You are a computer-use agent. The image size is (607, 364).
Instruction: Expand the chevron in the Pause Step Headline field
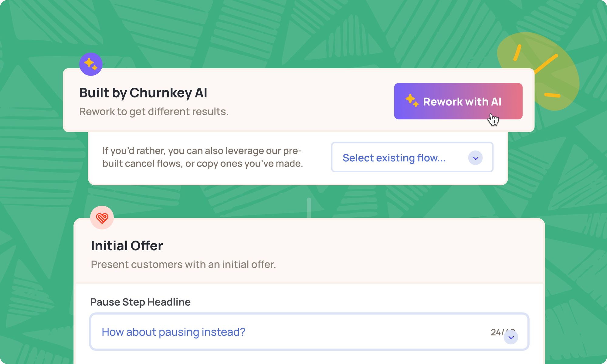[511, 337]
